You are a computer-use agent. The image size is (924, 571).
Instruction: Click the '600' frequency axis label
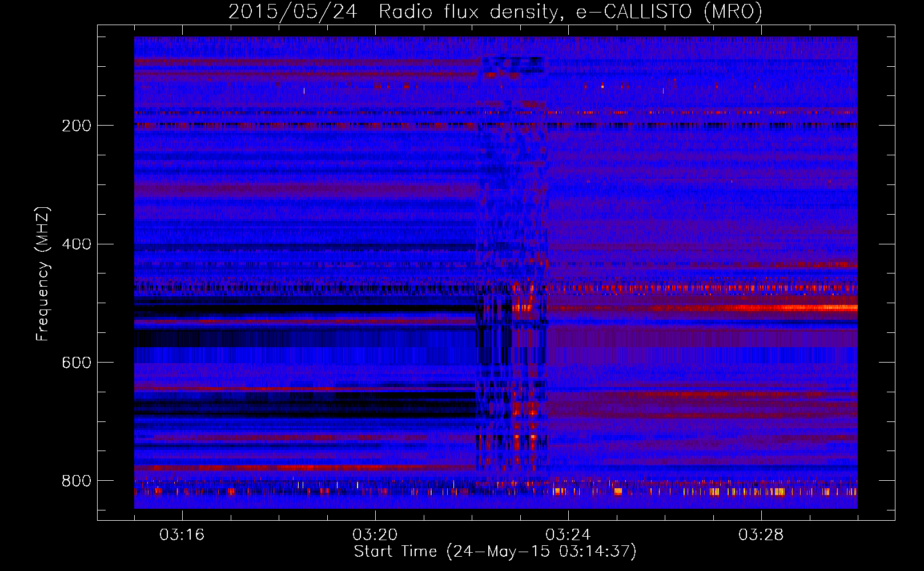click(x=77, y=363)
